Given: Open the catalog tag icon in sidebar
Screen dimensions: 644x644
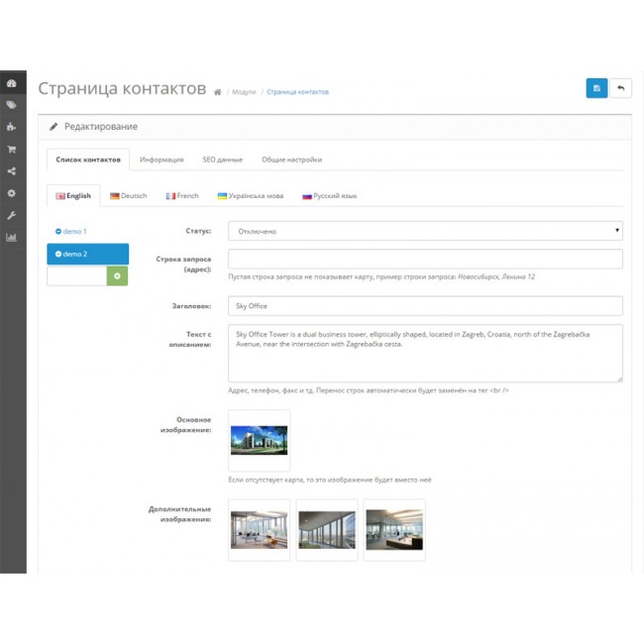Looking at the screenshot, I should (x=12, y=105).
